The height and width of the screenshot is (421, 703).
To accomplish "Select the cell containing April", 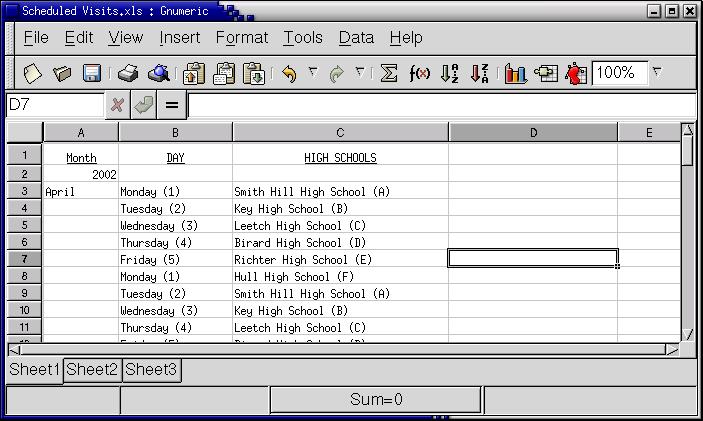I will tap(81, 191).
